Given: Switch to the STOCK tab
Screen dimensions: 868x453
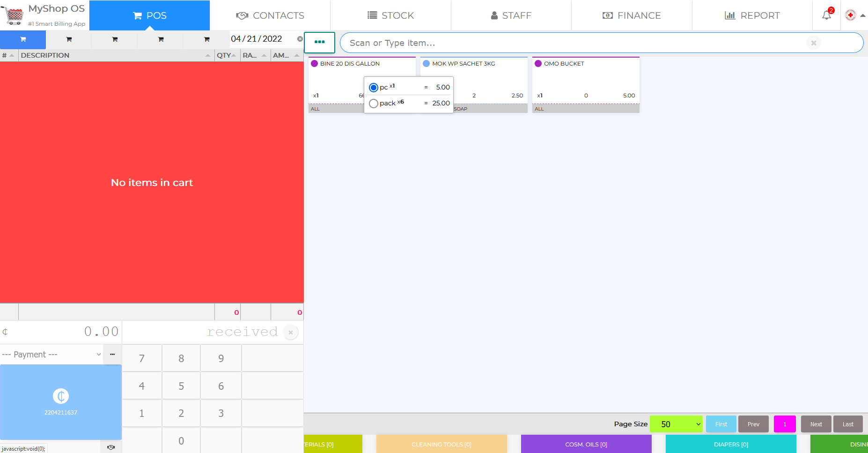Looking at the screenshot, I should (390, 15).
